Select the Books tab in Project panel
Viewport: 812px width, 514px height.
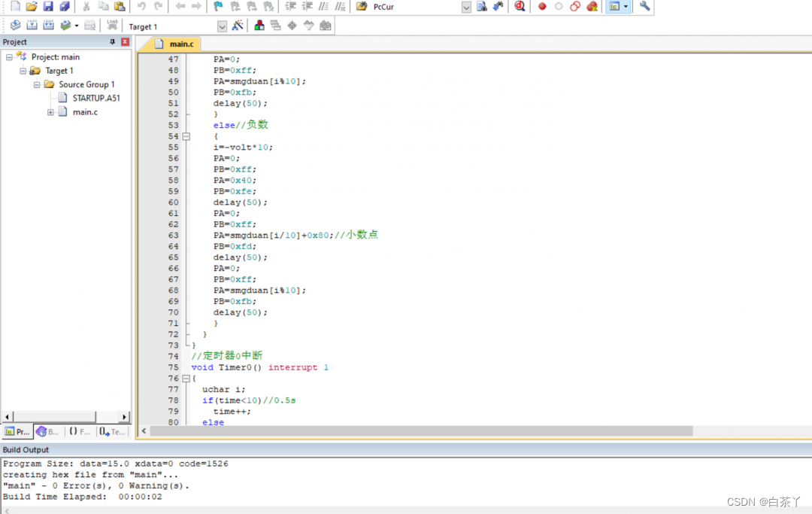(x=48, y=432)
